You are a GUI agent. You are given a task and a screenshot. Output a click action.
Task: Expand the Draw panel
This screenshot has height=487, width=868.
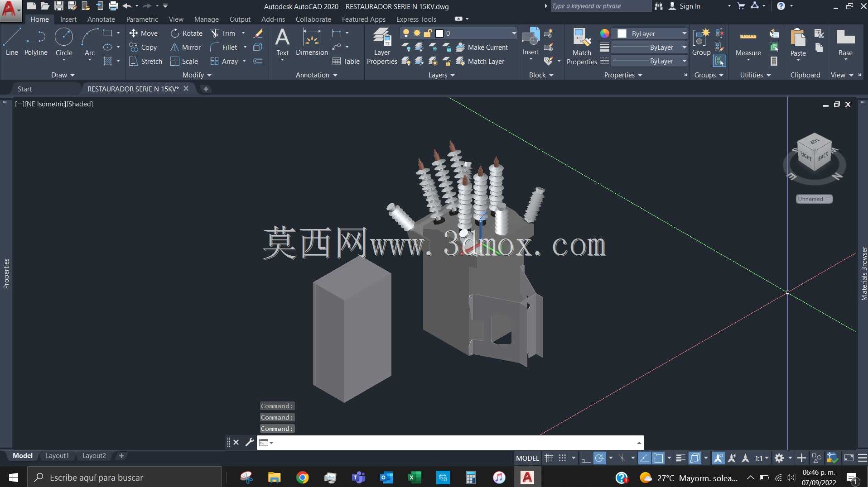pyautogui.click(x=63, y=75)
